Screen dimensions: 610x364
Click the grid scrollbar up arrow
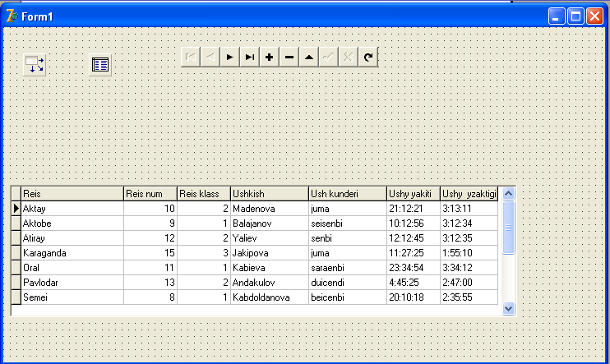point(508,193)
